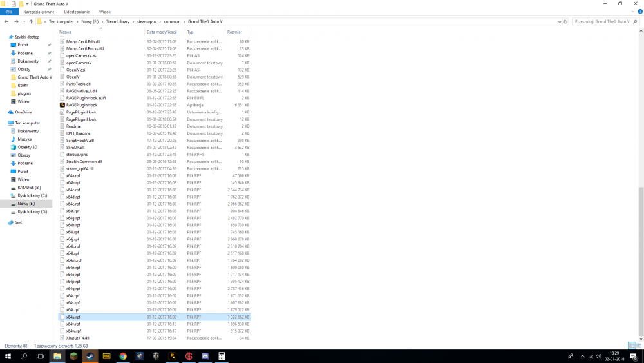Open Task View on the taskbar

[40, 356]
